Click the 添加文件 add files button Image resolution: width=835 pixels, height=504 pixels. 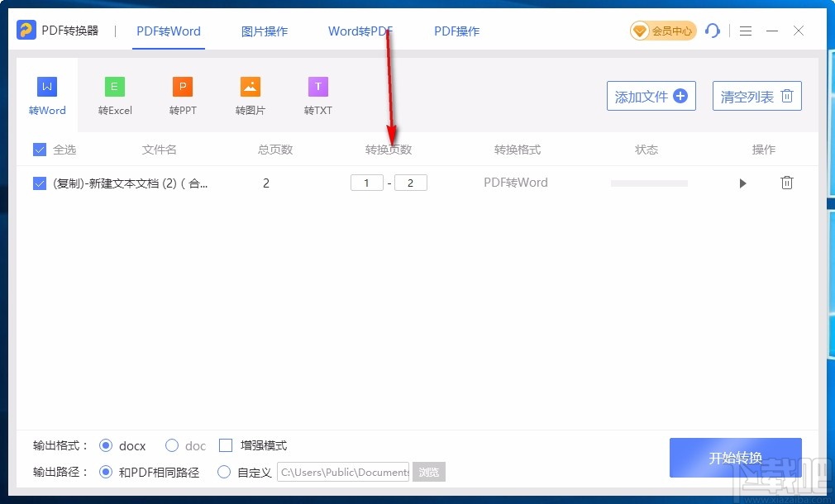click(651, 96)
